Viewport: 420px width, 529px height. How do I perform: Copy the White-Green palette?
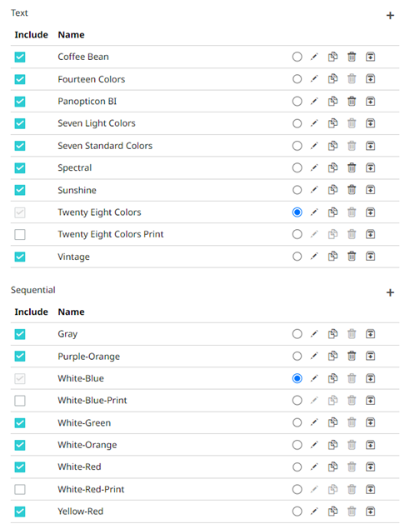(332, 422)
